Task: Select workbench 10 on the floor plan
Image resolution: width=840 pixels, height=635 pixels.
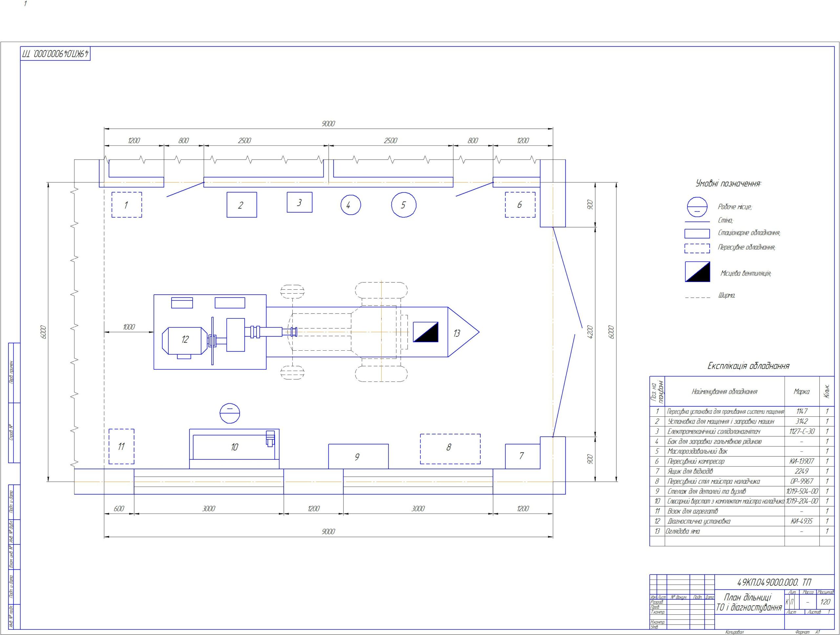Action: click(234, 449)
